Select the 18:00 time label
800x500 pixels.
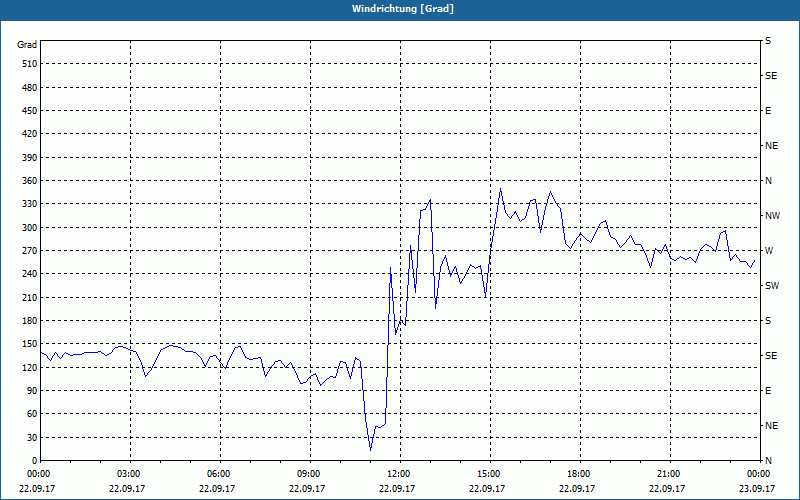pyautogui.click(x=578, y=474)
